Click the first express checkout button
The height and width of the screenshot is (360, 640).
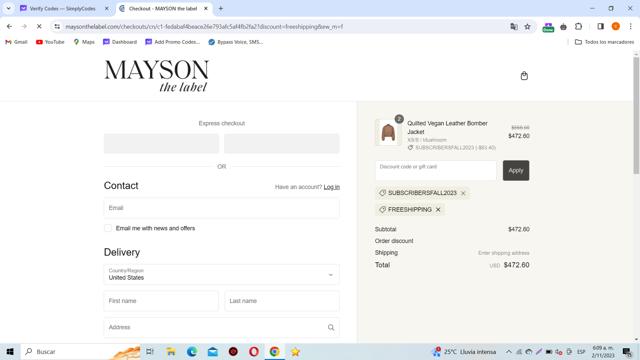click(x=161, y=144)
